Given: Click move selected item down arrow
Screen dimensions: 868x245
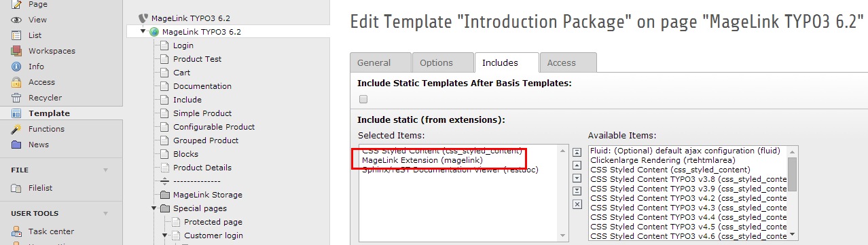Looking at the screenshot, I should pos(577,178).
